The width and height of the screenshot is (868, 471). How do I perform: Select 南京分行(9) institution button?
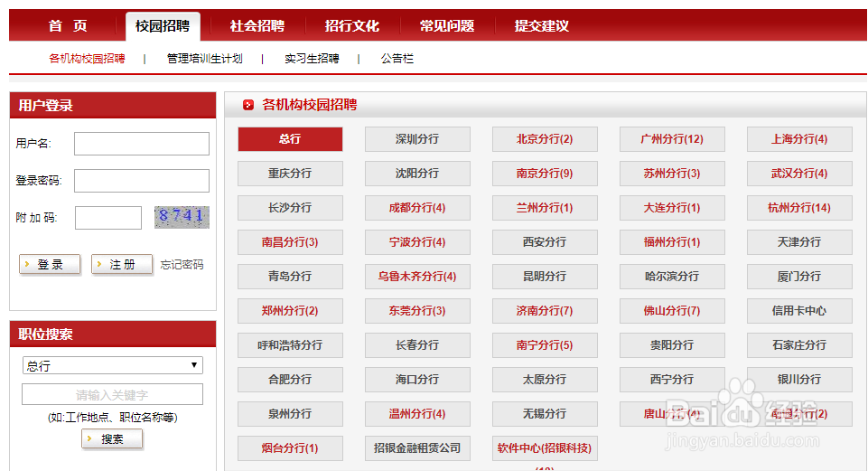(545, 174)
